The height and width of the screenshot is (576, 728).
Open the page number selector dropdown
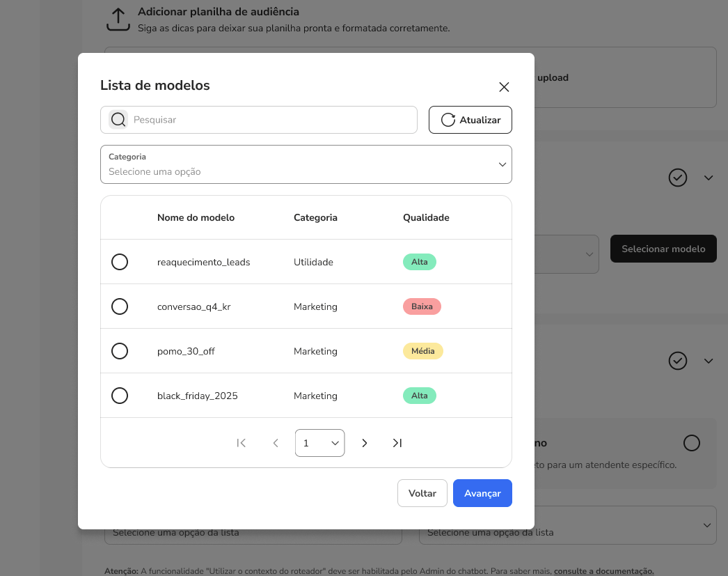(x=319, y=442)
